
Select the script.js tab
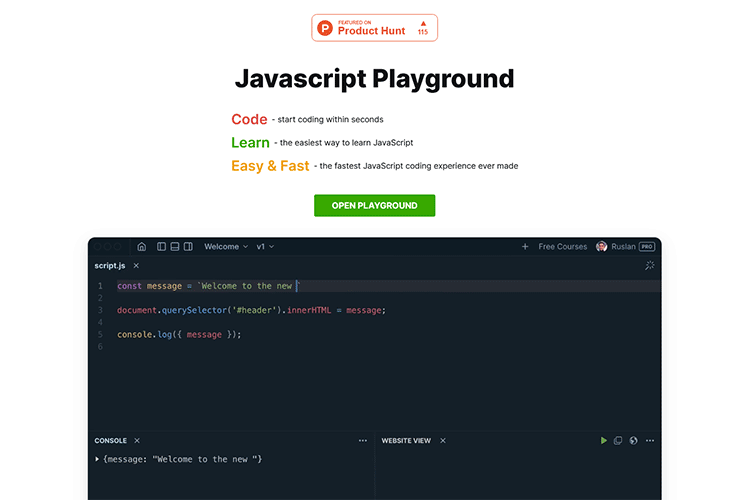(110, 266)
